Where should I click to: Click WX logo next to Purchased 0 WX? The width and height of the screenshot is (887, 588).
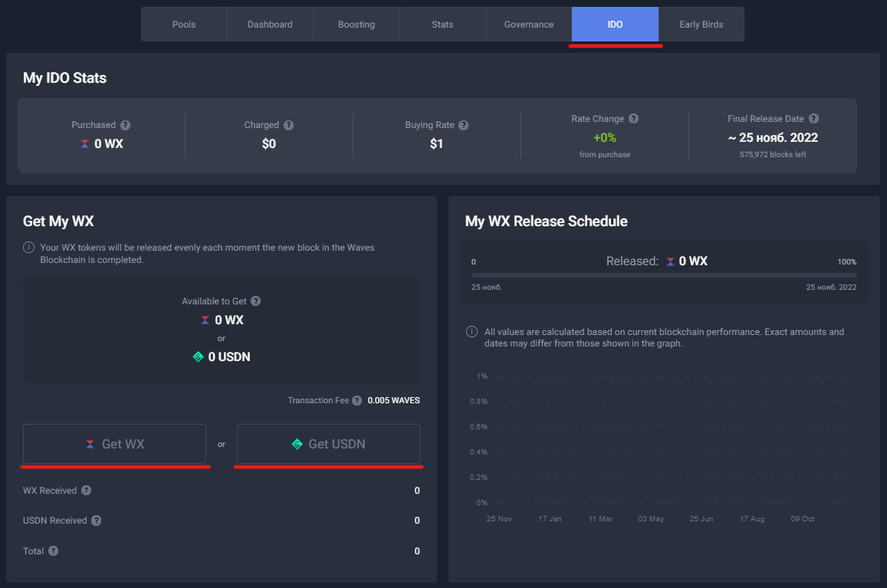(84, 144)
